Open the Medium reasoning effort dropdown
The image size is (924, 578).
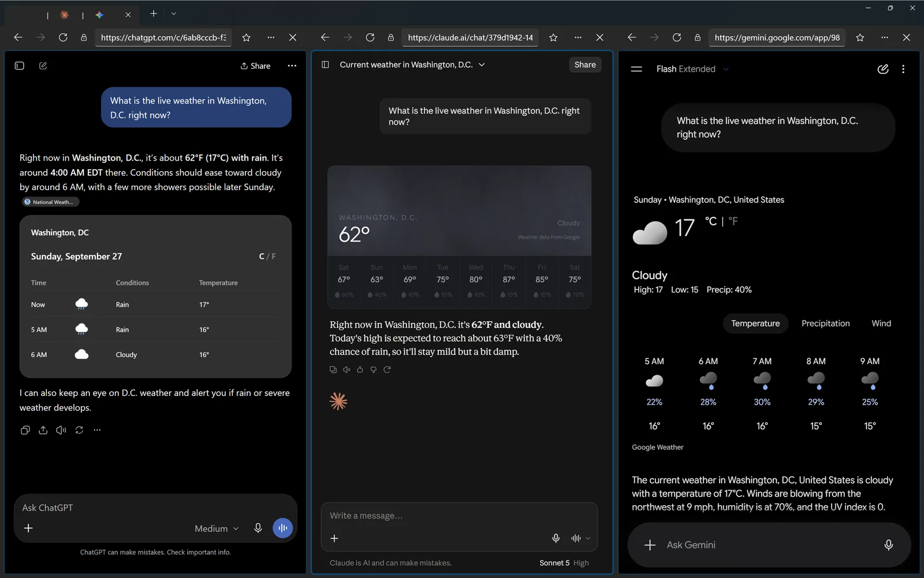pyautogui.click(x=217, y=528)
